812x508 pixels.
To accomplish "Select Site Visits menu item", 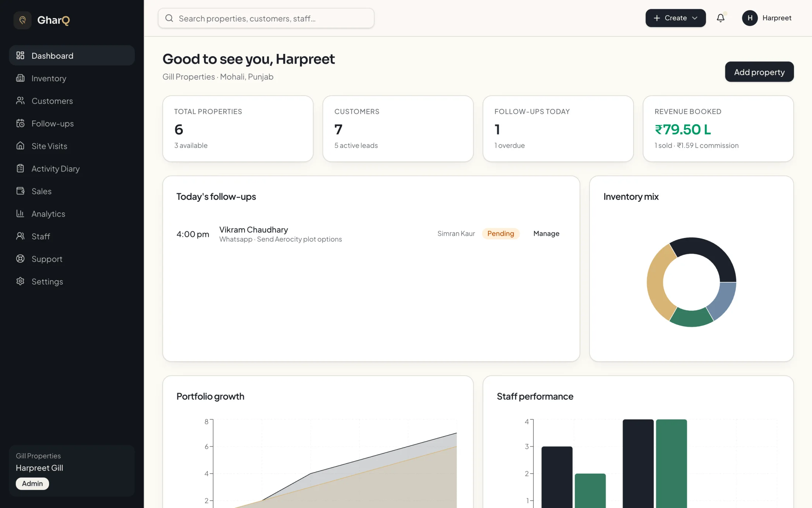I will pyautogui.click(x=72, y=146).
